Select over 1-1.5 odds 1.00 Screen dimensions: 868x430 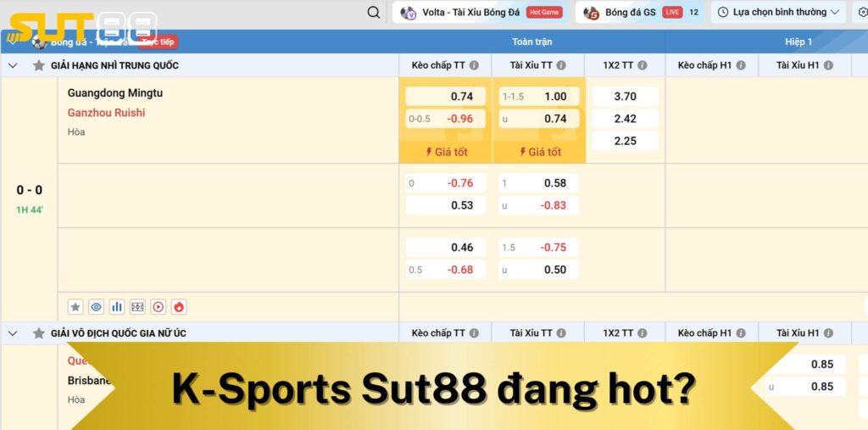pyautogui.click(x=538, y=97)
